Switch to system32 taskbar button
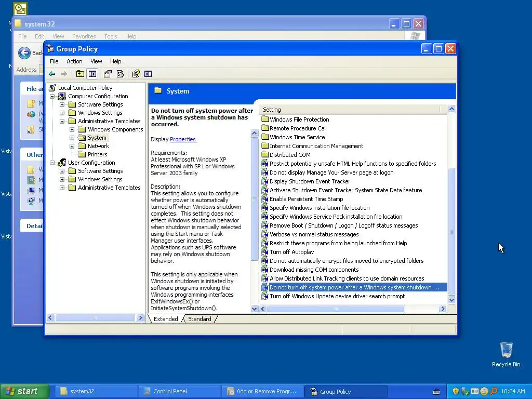The height and width of the screenshot is (399, 532). point(96,391)
